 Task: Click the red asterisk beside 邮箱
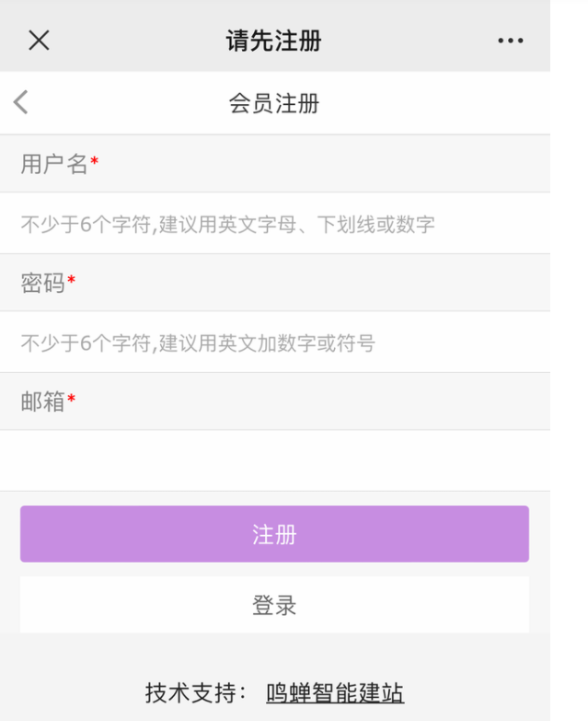point(71,398)
